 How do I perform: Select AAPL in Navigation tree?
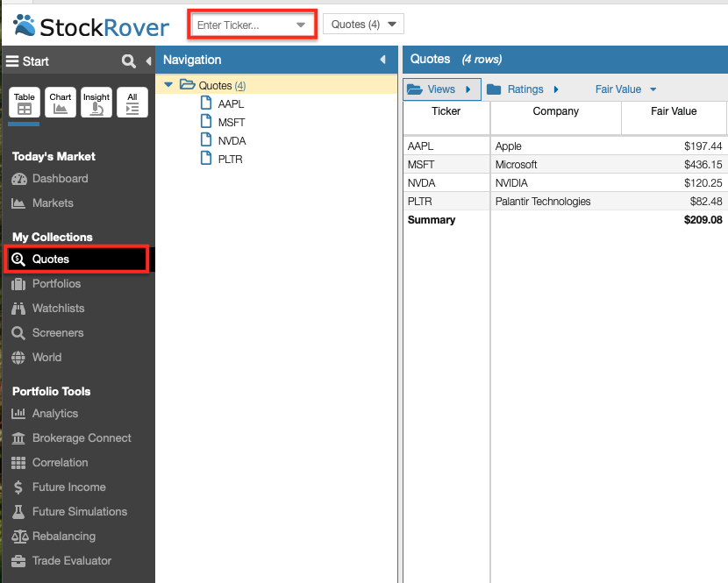(231, 104)
